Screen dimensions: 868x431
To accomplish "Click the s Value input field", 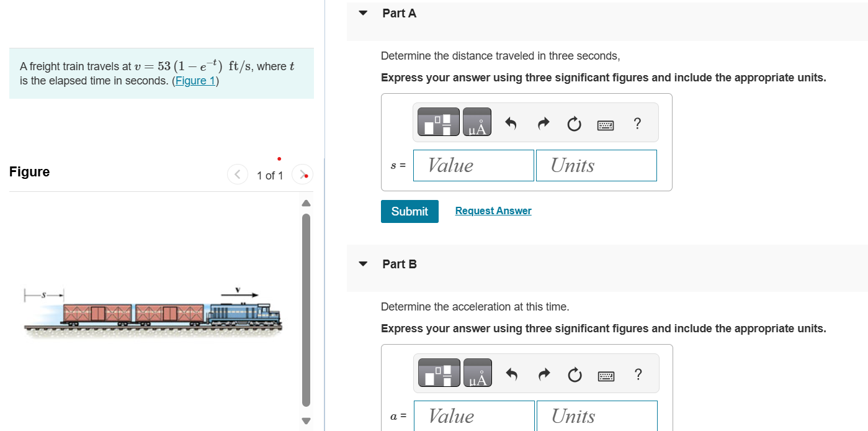I will point(473,165).
